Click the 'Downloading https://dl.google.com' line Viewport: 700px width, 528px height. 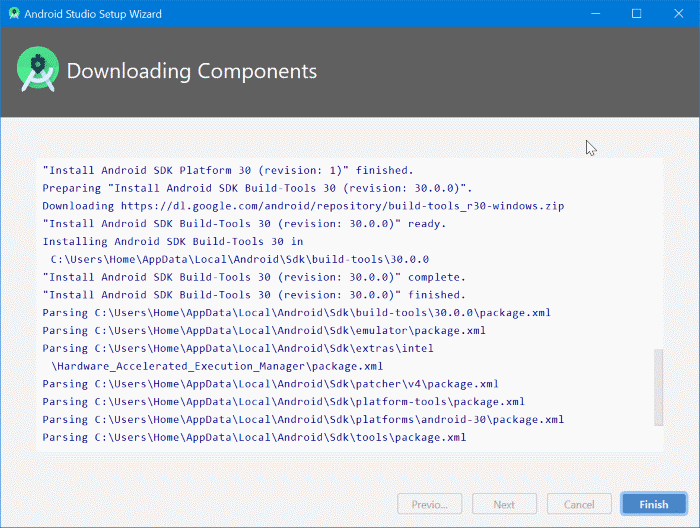[x=303, y=206]
